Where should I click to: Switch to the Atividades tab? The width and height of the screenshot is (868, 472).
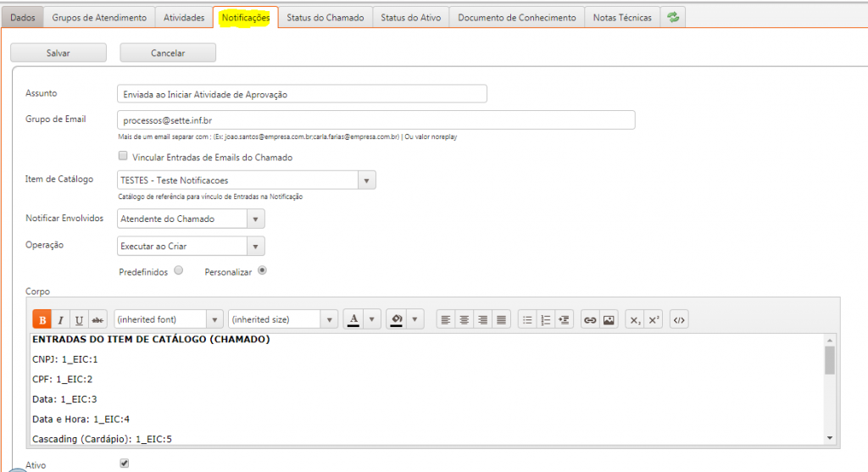tap(184, 18)
